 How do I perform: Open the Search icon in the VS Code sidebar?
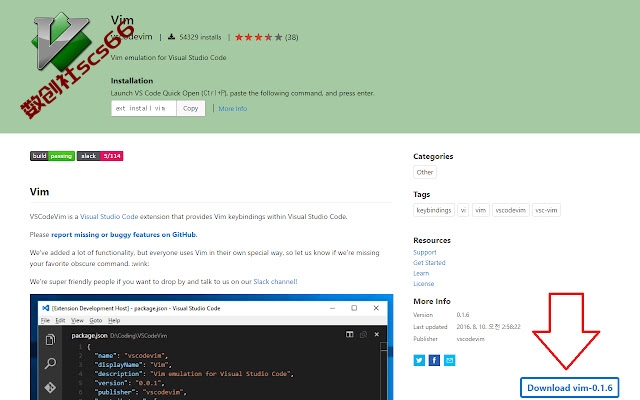tap(50, 363)
